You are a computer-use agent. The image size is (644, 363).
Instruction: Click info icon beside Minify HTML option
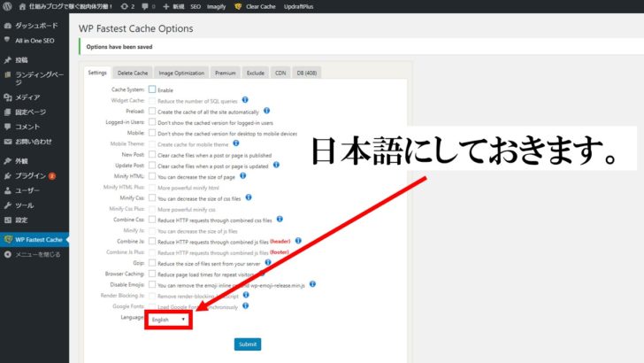click(242, 176)
